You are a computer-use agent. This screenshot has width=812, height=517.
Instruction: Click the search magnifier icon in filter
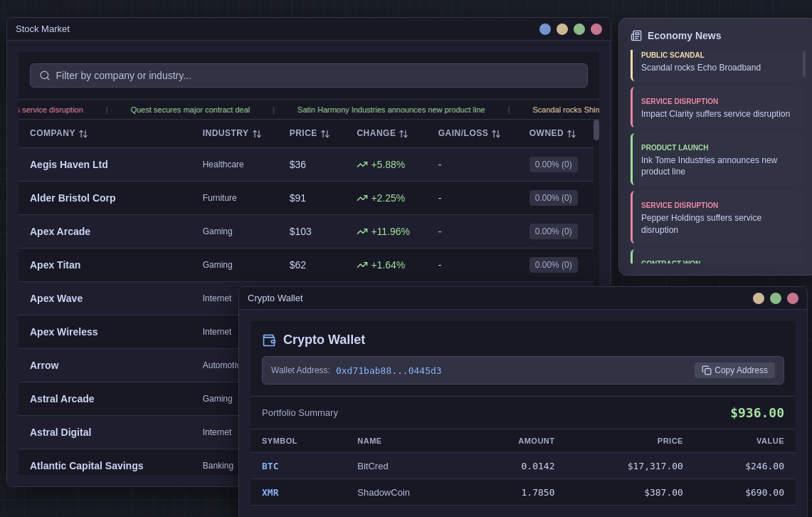coord(45,75)
